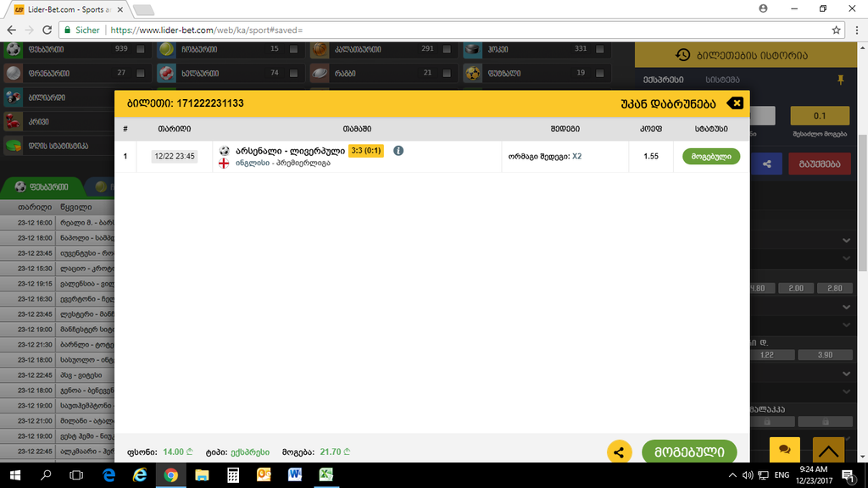Click the football ფეხბურთი sport icon
This screenshot has width=868, height=488.
click(x=14, y=49)
